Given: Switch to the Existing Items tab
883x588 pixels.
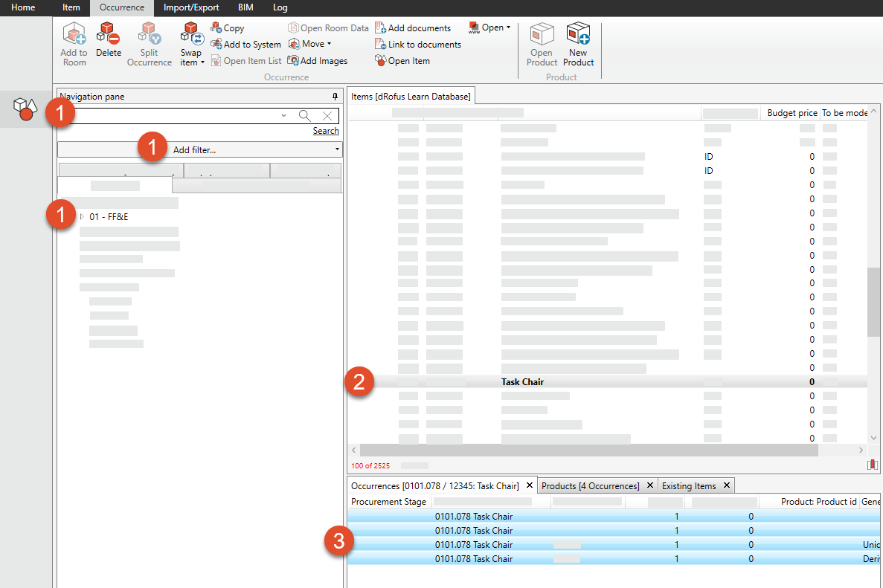Looking at the screenshot, I should tap(689, 486).
